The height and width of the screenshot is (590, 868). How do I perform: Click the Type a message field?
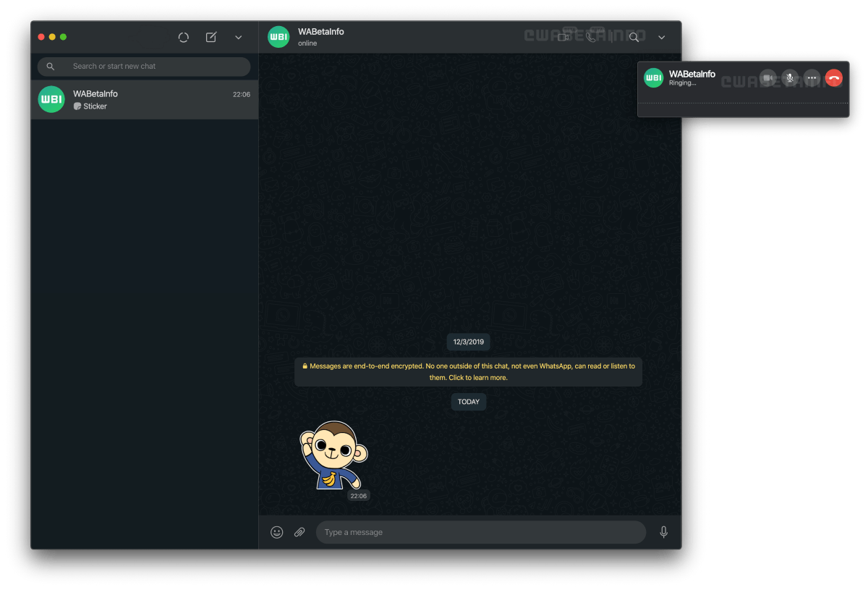481,532
